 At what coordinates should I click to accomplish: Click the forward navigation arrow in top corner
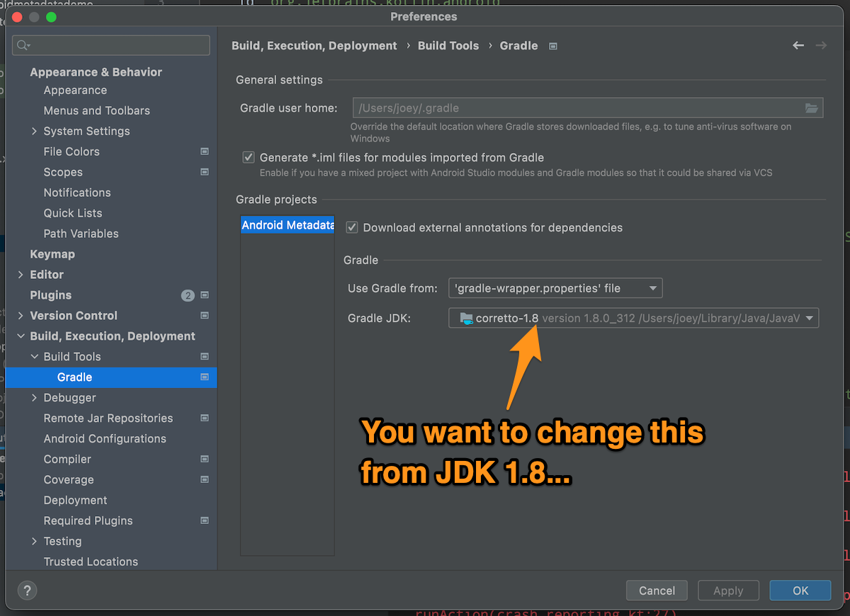point(821,45)
